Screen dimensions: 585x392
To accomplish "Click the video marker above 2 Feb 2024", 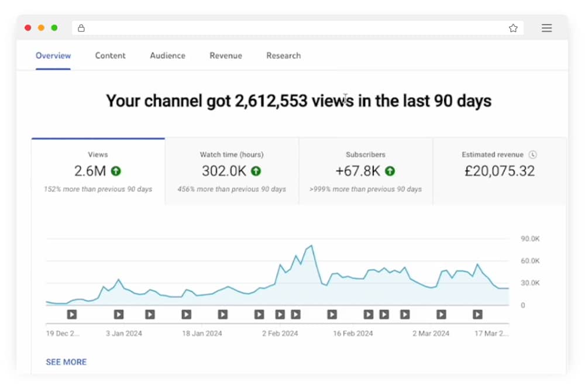I will click(x=280, y=314).
